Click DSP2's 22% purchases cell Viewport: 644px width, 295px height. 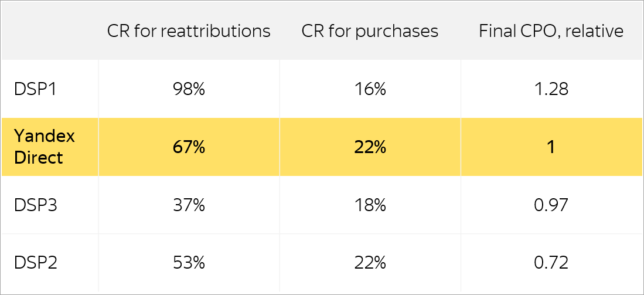click(x=370, y=263)
